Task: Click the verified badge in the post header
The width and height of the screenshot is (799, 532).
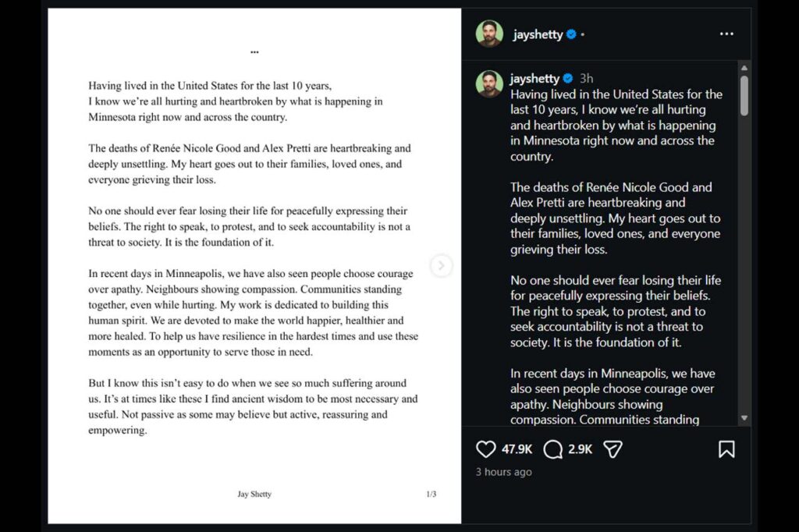Action: click(571, 34)
